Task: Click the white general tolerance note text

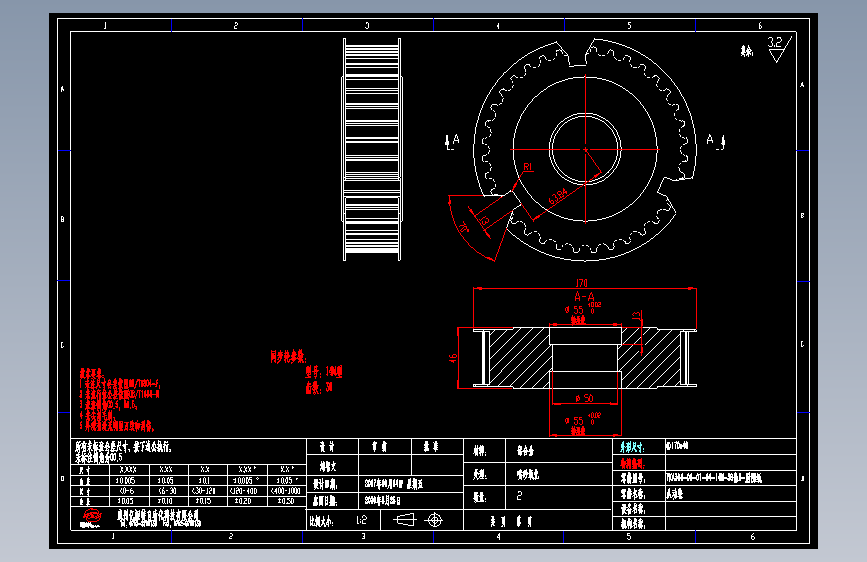Action: point(124,451)
